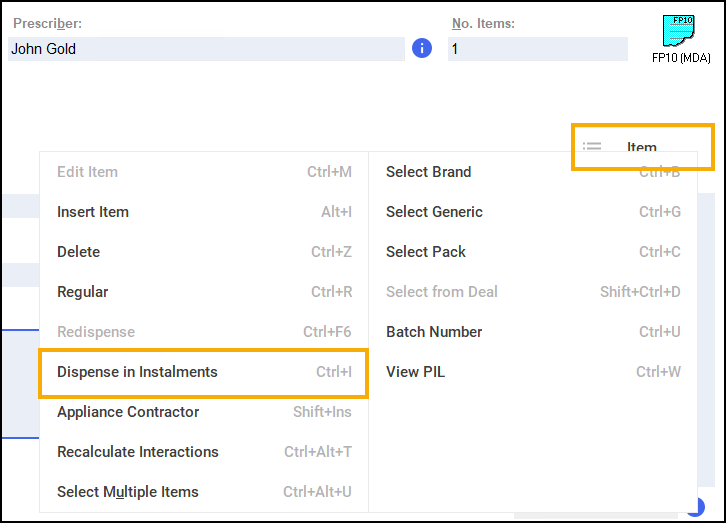Screen dimensions: 726x523
Task: Click the greyed Select from Deal entry
Action: (441, 292)
